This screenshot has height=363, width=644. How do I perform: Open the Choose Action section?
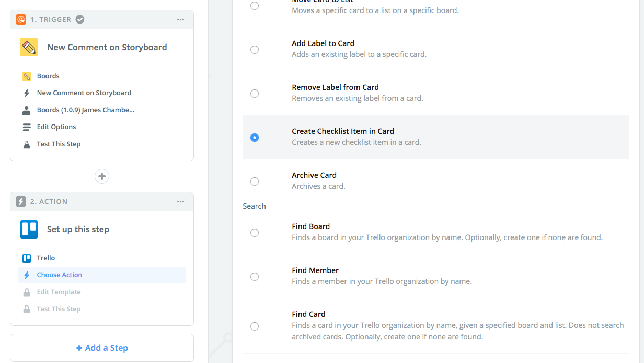(x=60, y=275)
